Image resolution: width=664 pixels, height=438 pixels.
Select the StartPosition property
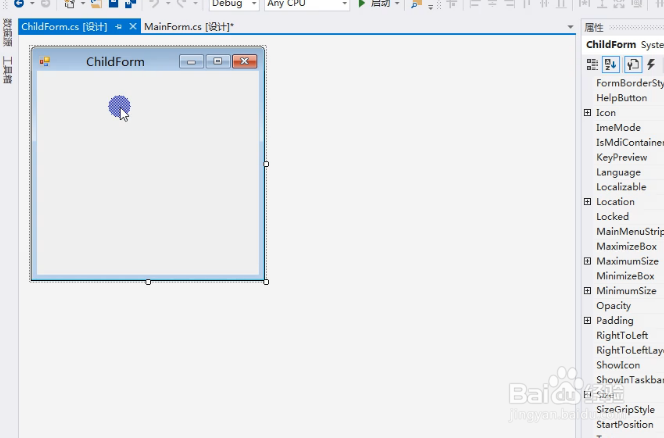tap(625, 424)
